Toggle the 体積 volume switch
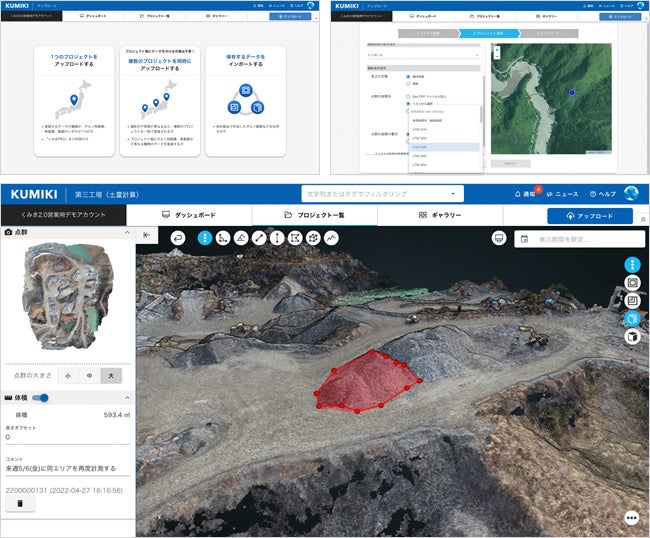Viewport: 650px width, 538px height. tap(40, 398)
